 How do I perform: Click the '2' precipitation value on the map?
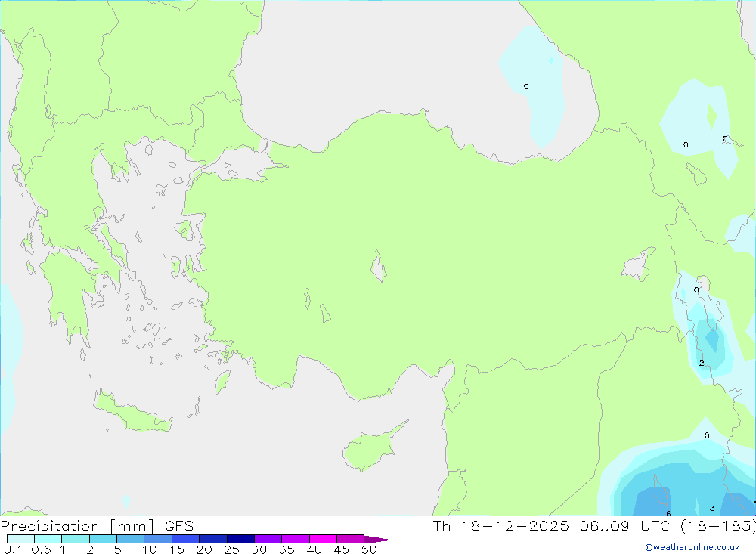coord(702,363)
